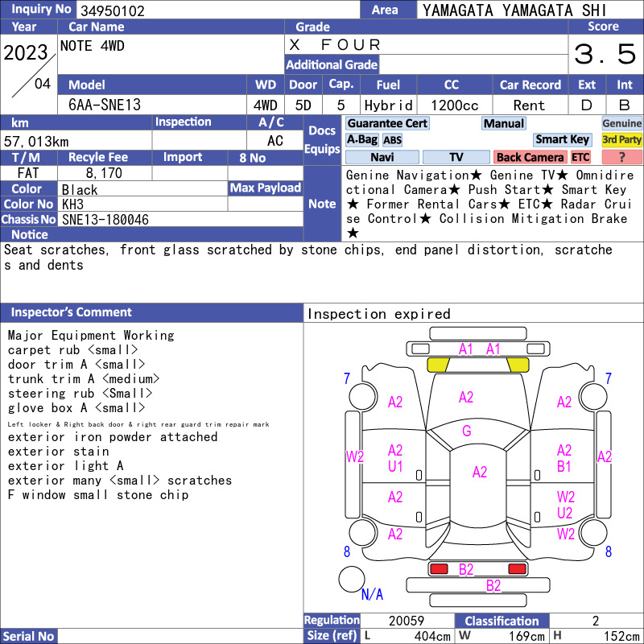Click the Navi equipment badge
Screen dimensions: 644x644
(x=382, y=157)
